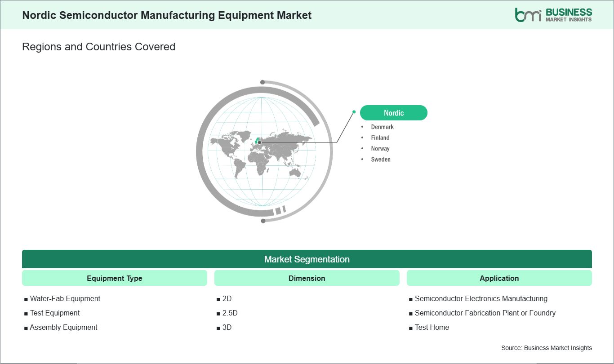Open the Dimension column header
Image resolution: width=614 pixels, height=364 pixels.
pyautogui.click(x=307, y=278)
